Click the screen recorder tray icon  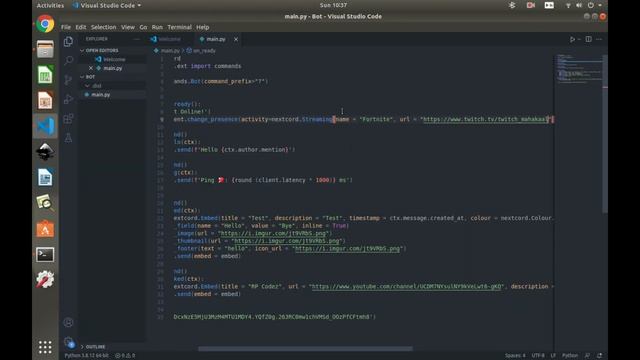tap(531, 5)
